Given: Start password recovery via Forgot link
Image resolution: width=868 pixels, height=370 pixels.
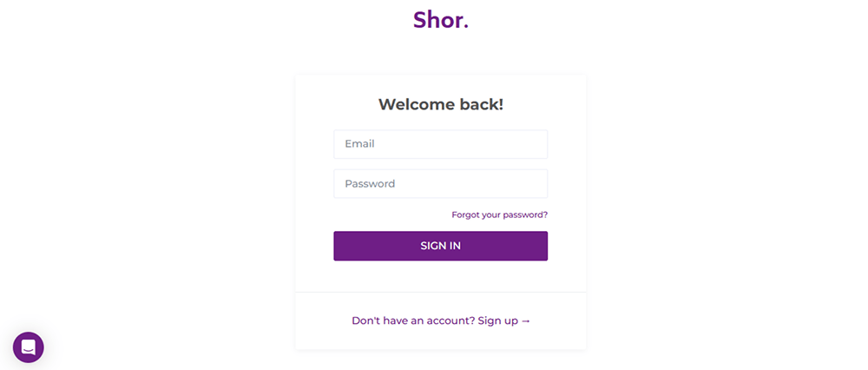Looking at the screenshot, I should click(x=499, y=215).
